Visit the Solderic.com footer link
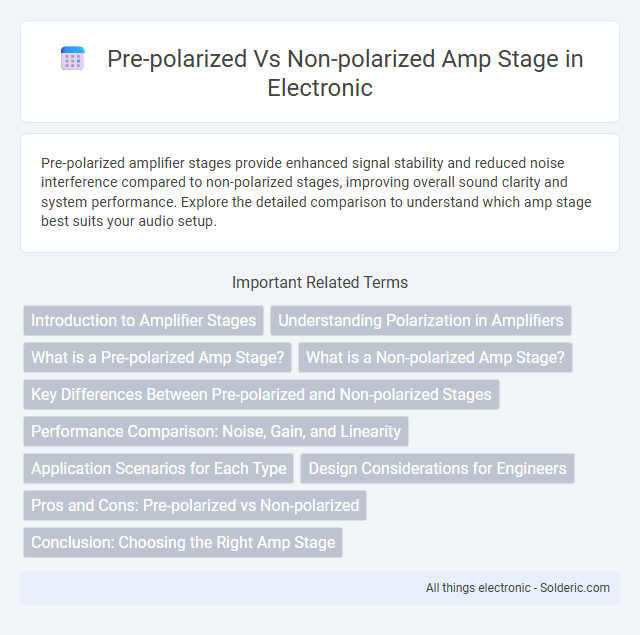Screen dimensions: 640x635 click(575, 588)
